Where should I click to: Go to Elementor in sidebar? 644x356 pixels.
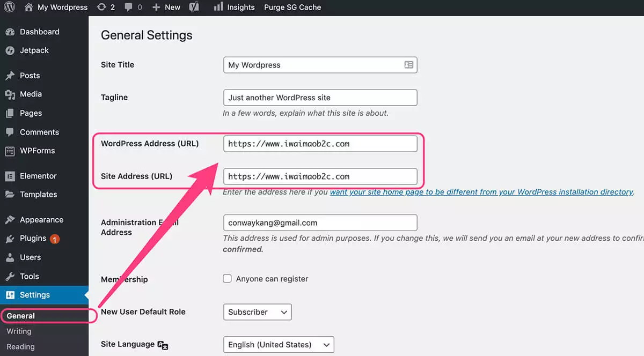click(38, 176)
